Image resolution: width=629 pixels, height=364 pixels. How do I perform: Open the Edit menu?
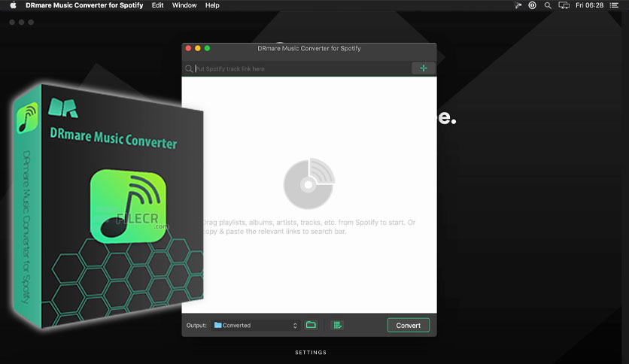[x=158, y=5]
